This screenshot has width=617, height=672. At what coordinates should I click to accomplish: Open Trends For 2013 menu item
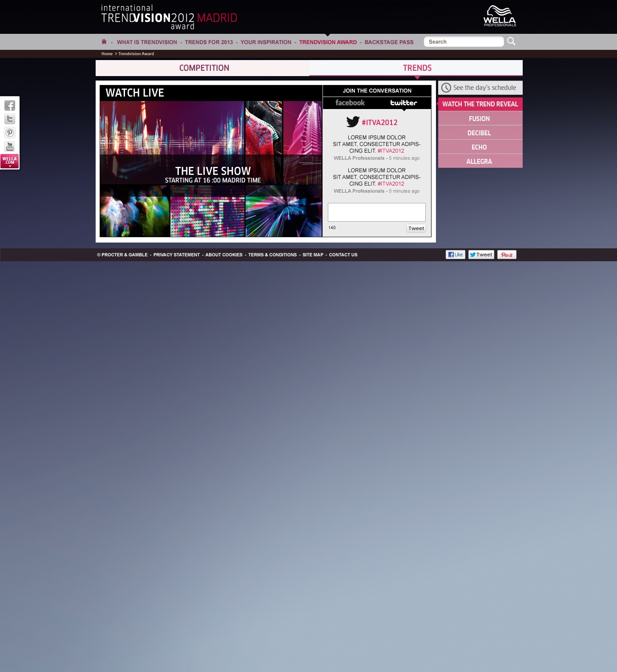[x=209, y=42]
